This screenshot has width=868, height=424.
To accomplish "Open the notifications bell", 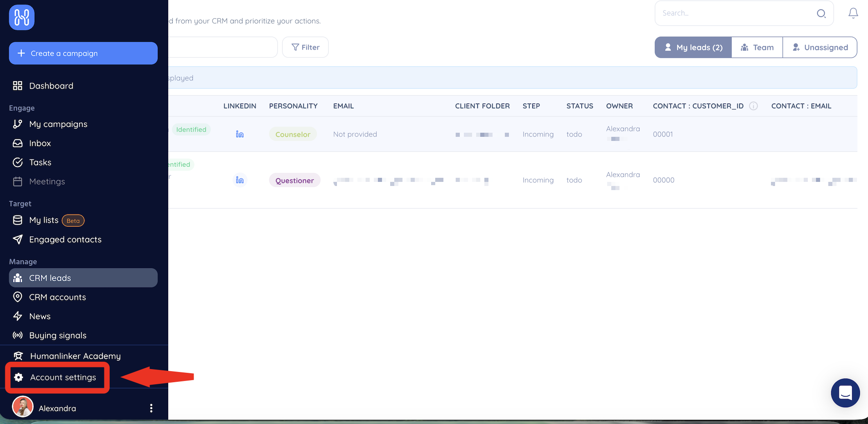I will coord(853,14).
